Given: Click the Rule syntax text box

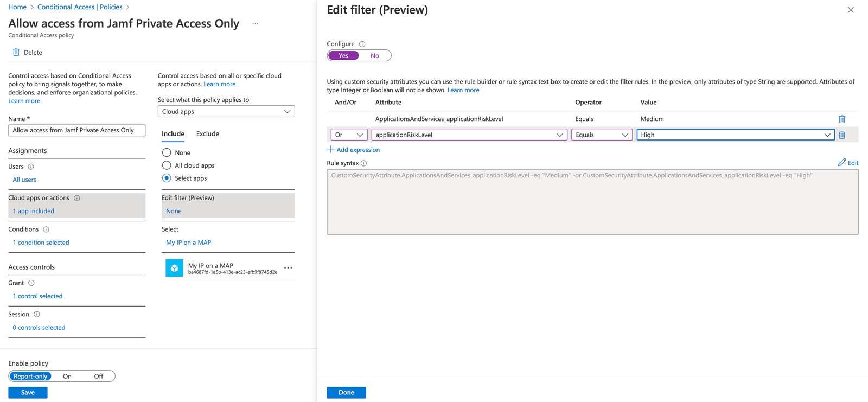Looking at the screenshot, I should [592, 202].
